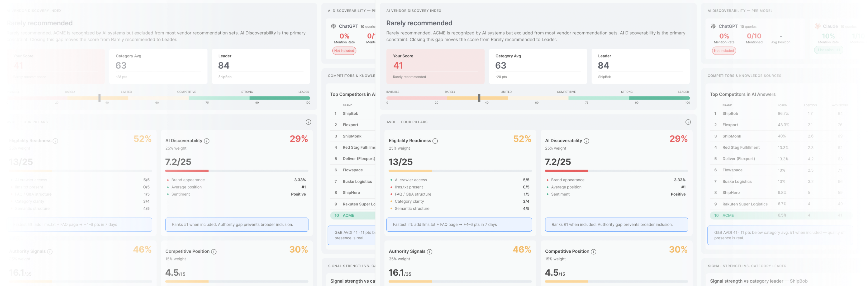Click the ChatGPT logo next to fully visible 0/10 Mentioned
Screen dimensions: 868x286
pyautogui.click(x=713, y=26)
